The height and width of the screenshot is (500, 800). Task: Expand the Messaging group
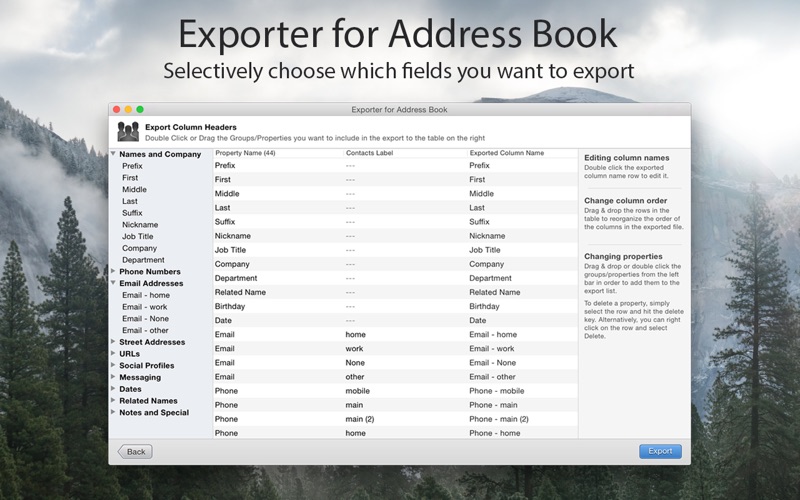113,377
